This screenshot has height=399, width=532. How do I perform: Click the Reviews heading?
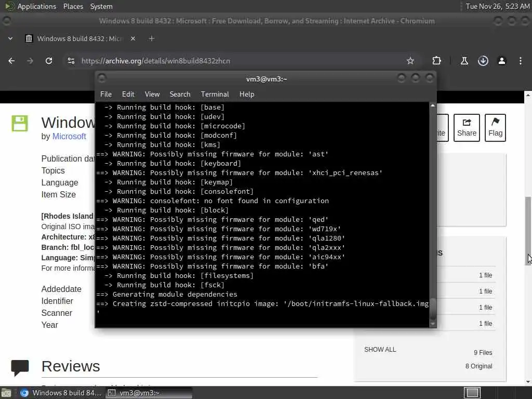coord(71,366)
